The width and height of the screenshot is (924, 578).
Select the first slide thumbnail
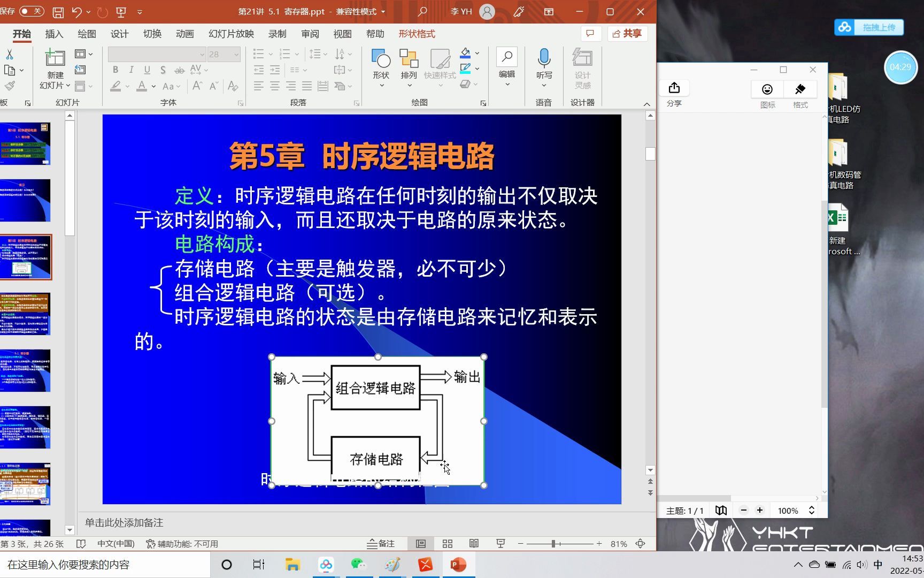25,144
